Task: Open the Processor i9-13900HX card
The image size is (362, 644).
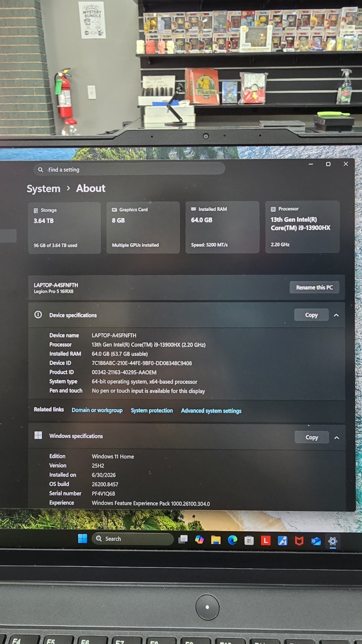Action: pos(302,227)
